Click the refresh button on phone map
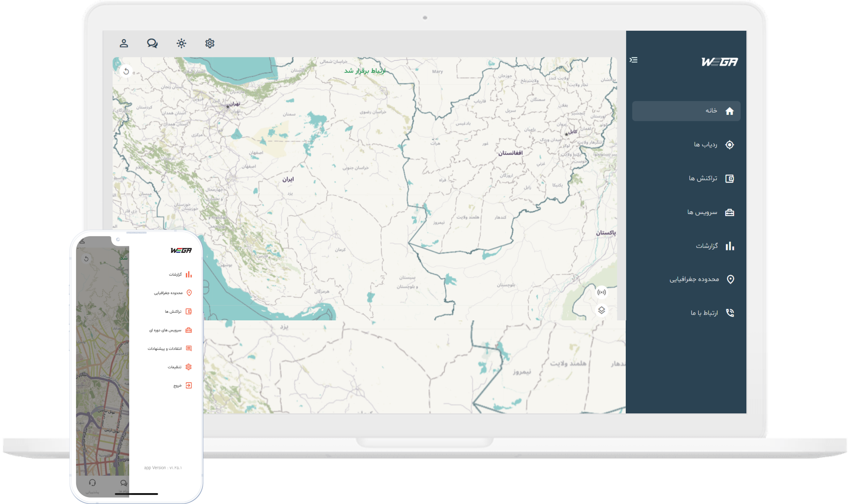The height and width of the screenshot is (504, 850). tap(86, 259)
